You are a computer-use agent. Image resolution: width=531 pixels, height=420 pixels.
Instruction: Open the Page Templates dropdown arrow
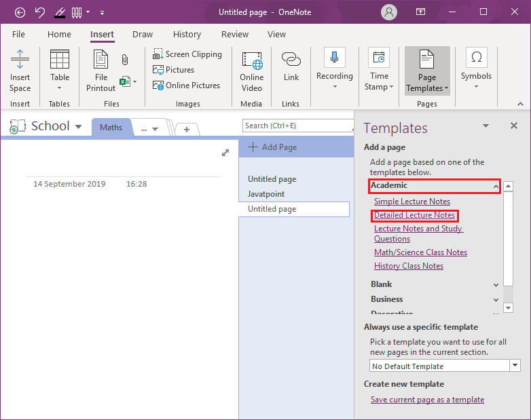coord(446,88)
